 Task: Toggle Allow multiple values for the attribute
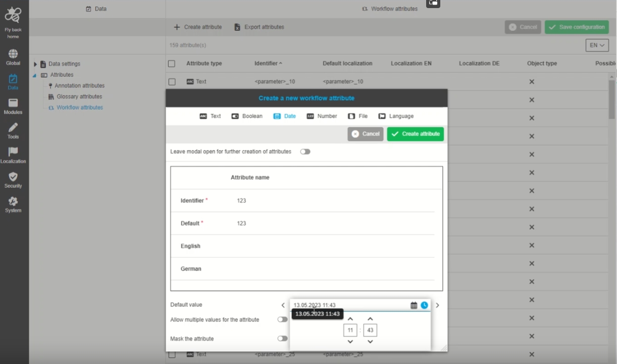282,320
